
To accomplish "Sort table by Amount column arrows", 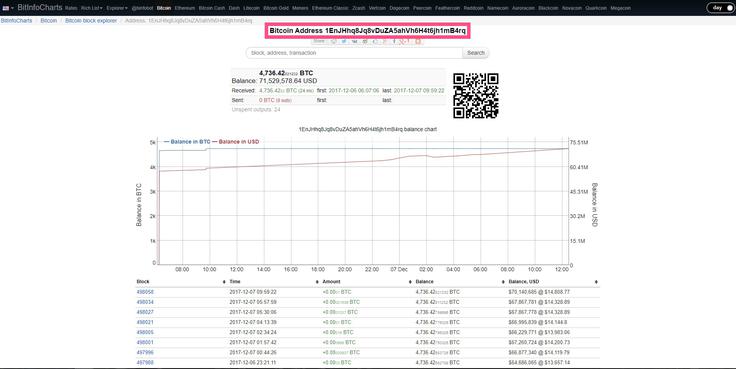I will (x=410, y=282).
